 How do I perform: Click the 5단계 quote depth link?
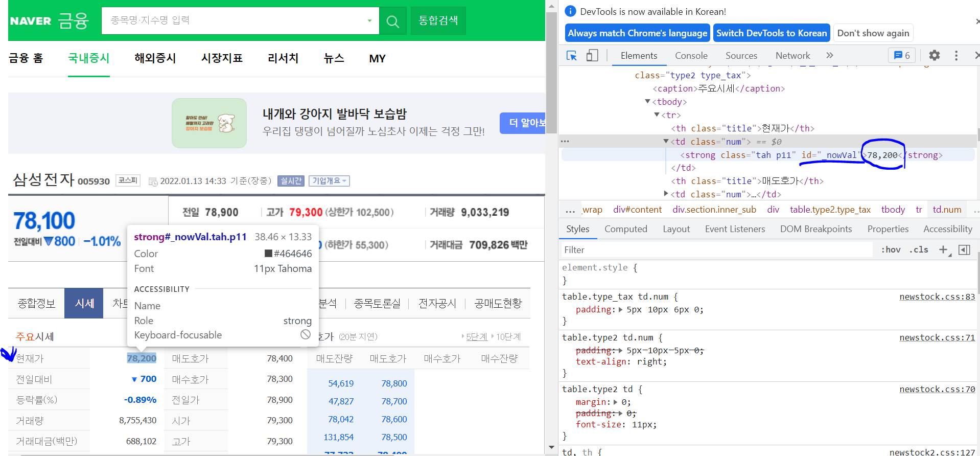tap(477, 337)
